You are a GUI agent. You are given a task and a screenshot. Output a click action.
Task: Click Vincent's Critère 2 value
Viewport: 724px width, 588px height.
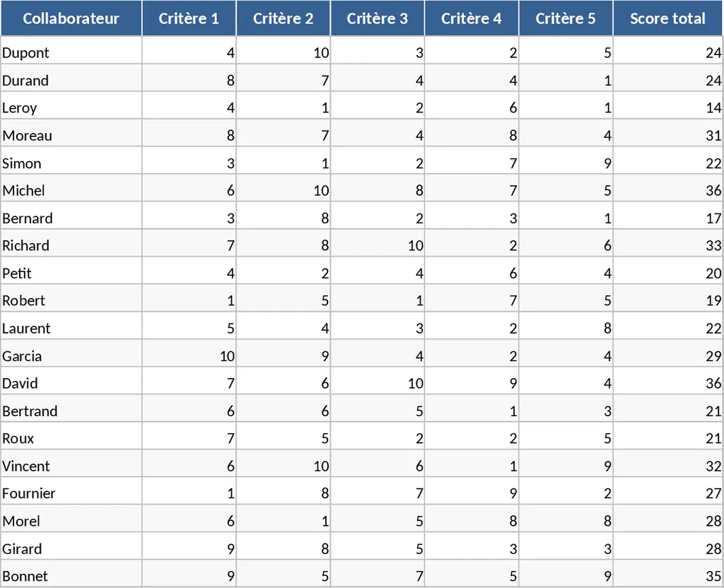click(283, 466)
